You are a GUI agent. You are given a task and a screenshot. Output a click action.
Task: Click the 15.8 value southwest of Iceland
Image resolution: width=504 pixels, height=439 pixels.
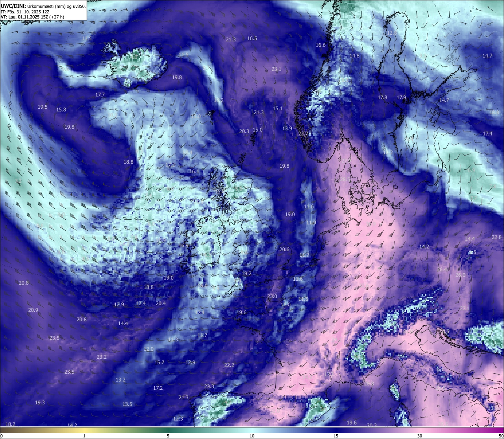(61, 109)
